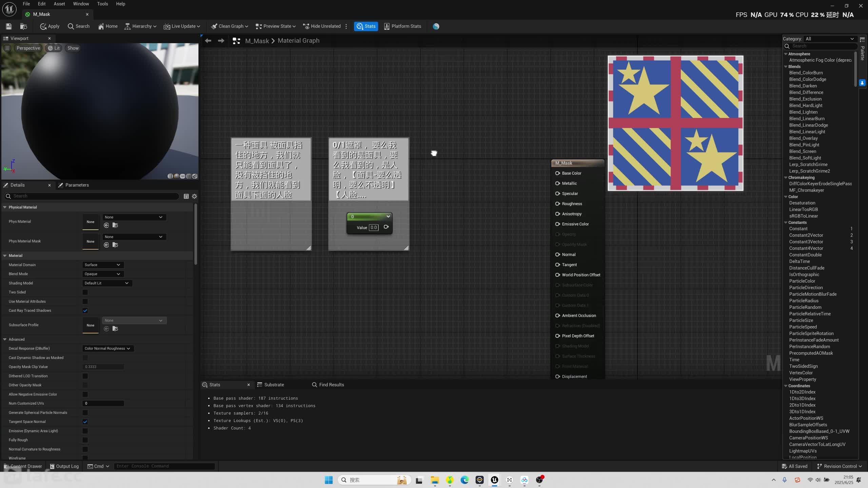This screenshot has width=868, height=488.
Task: Open the Shading Model dropdown
Action: pyautogui.click(x=107, y=283)
